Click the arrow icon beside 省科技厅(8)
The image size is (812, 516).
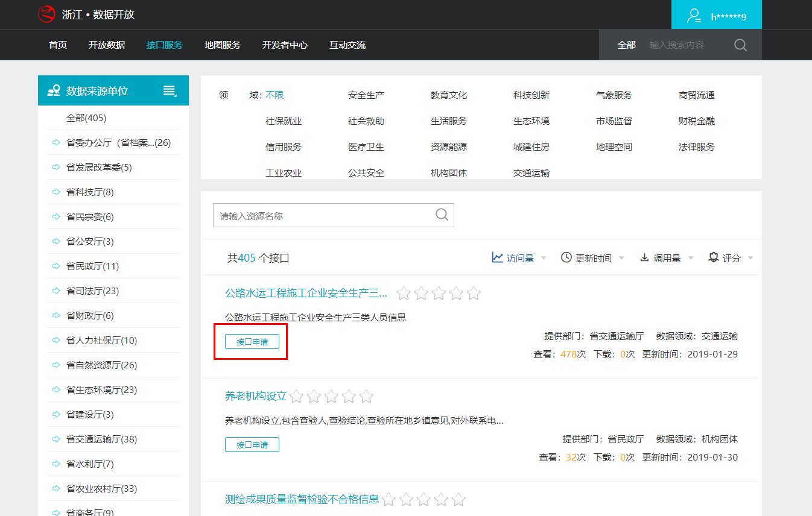57,192
